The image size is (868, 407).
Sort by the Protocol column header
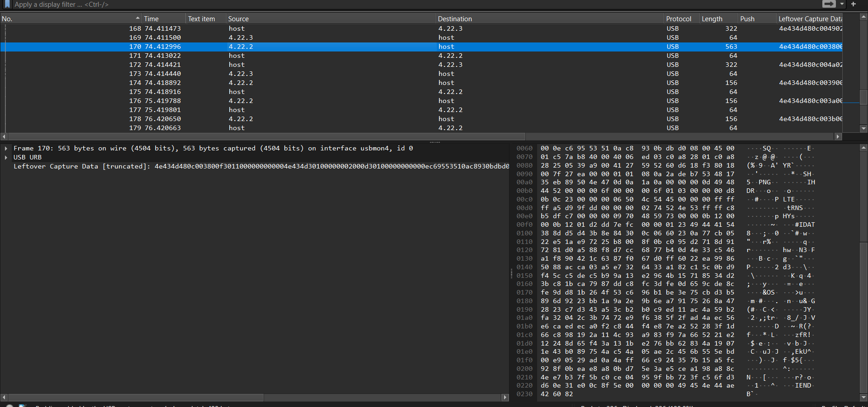point(682,19)
